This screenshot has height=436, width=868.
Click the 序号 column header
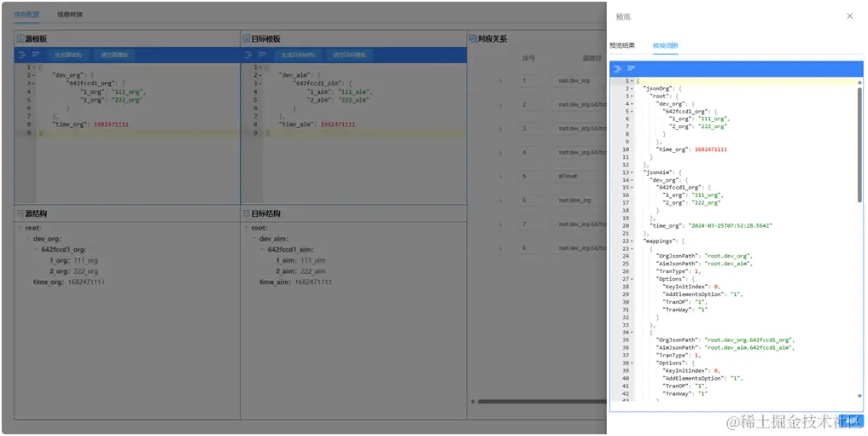pyautogui.click(x=528, y=58)
